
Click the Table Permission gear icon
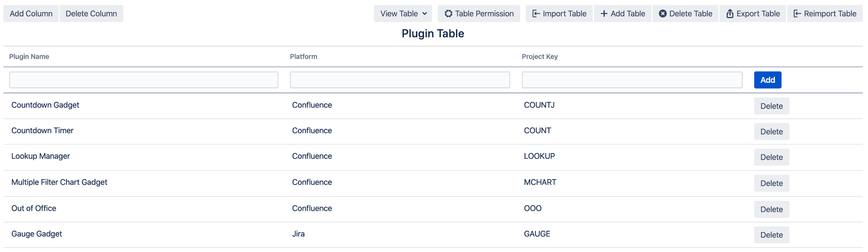449,14
